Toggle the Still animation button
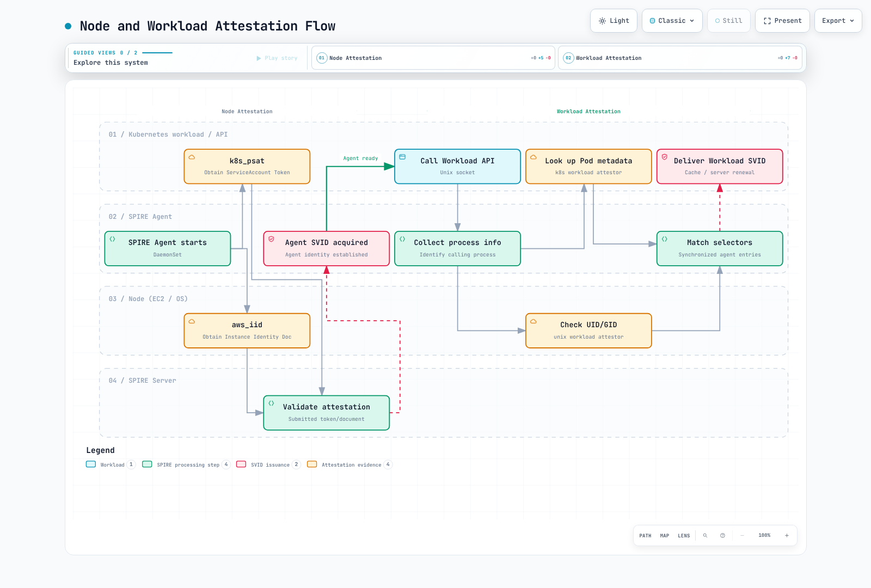Screen dimensions: 871x588 pyautogui.click(x=729, y=21)
